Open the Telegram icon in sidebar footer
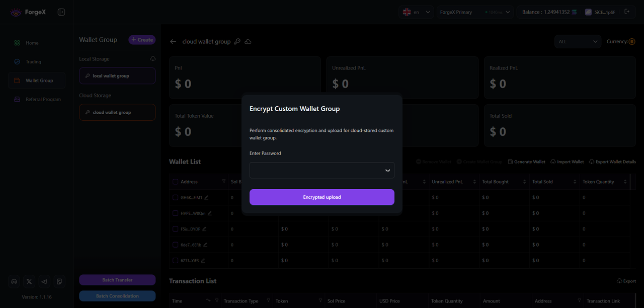The width and height of the screenshot is (644, 308). click(x=44, y=282)
